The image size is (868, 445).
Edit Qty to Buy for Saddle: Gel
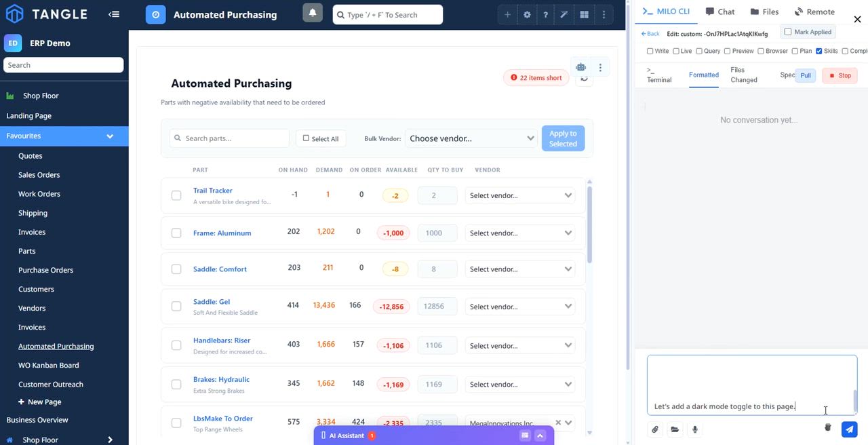pos(437,307)
